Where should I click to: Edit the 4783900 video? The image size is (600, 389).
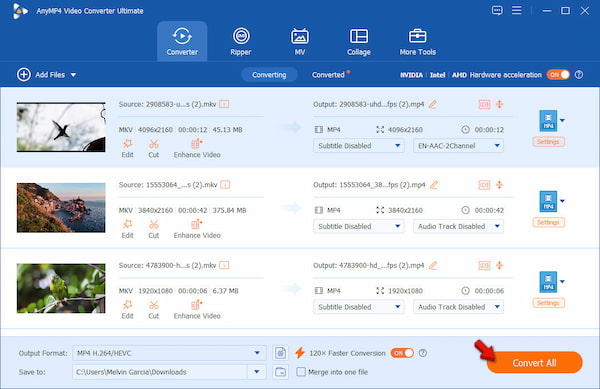pyautogui.click(x=127, y=310)
